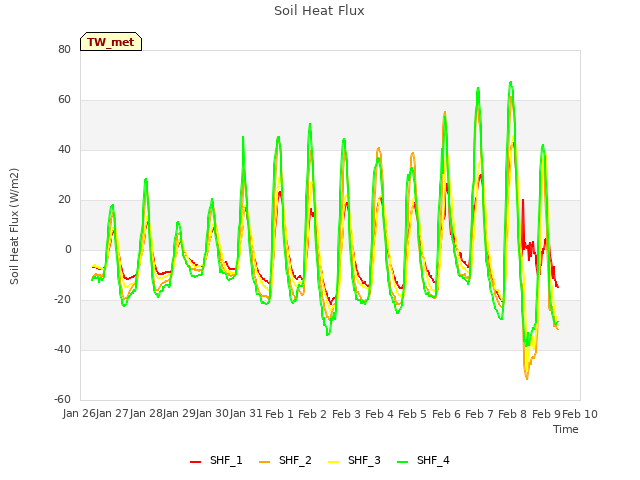Viewport: 640px width, 480px height.
Task: Toggle SHF_3 series in legend
Action: pos(354,460)
